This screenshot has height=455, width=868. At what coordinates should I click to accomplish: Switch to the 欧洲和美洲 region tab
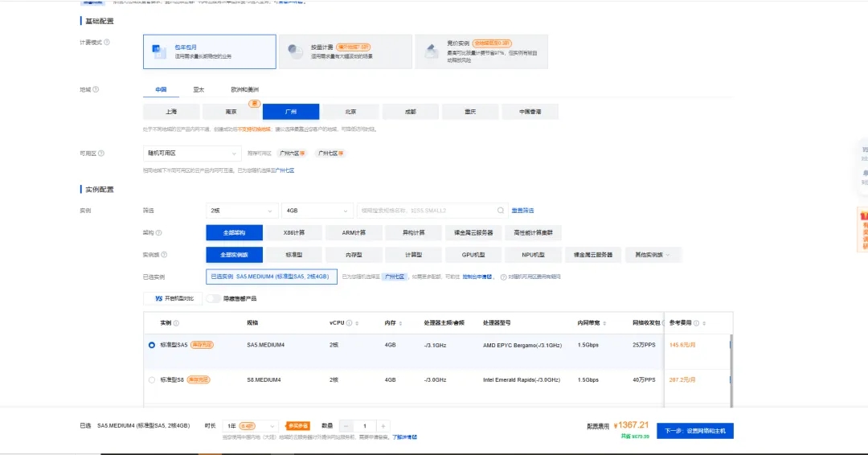pos(244,90)
